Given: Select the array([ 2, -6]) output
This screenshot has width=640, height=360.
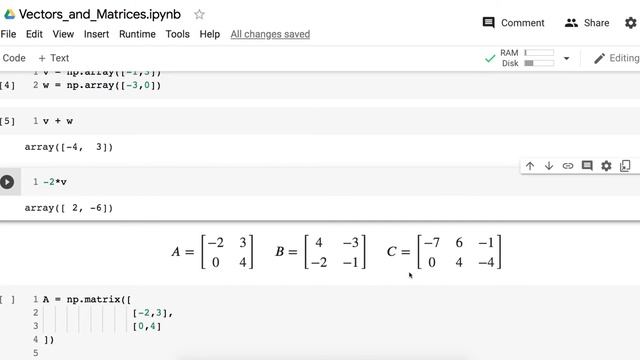Looking at the screenshot, I should 69,208.
